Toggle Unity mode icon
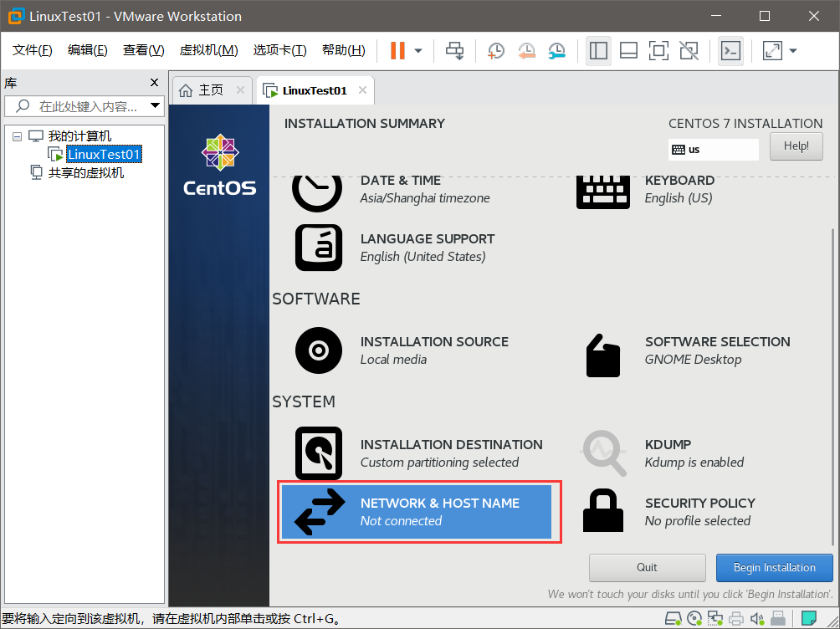The image size is (840, 629). (x=689, y=50)
